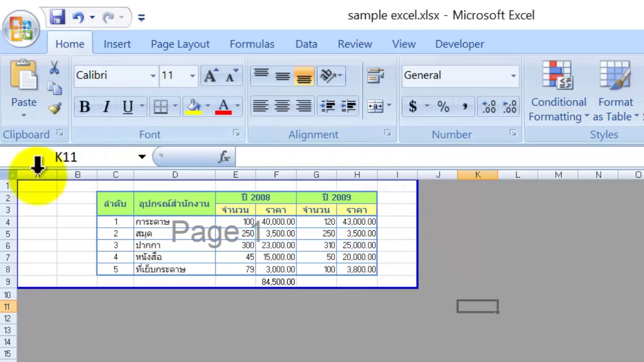The height and width of the screenshot is (362, 644).
Task: Apply yellow fill color
Action: (194, 107)
